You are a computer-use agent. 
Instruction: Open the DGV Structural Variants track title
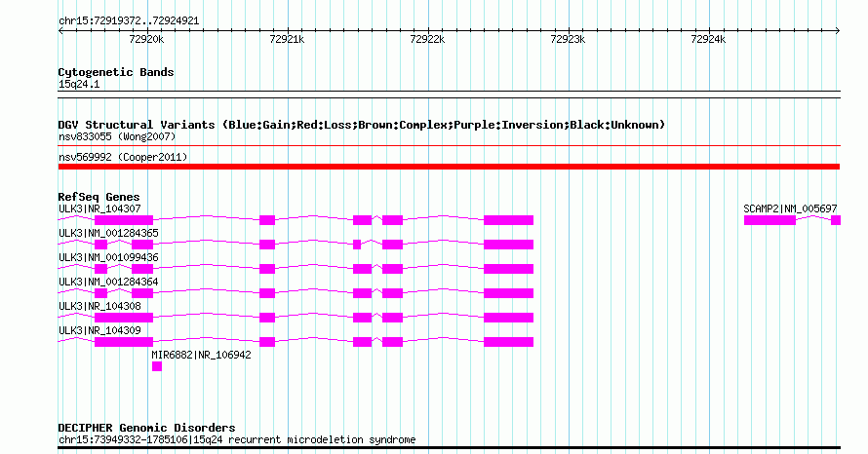pyautogui.click(x=362, y=125)
